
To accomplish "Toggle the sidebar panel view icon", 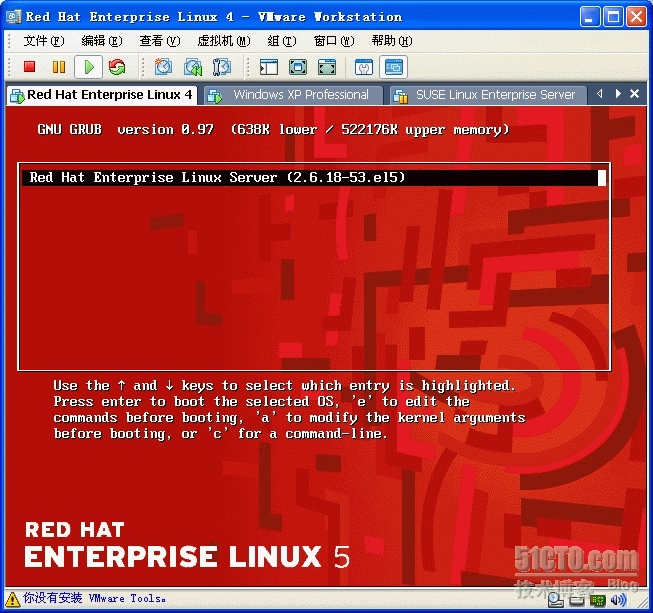I will pyautogui.click(x=269, y=67).
